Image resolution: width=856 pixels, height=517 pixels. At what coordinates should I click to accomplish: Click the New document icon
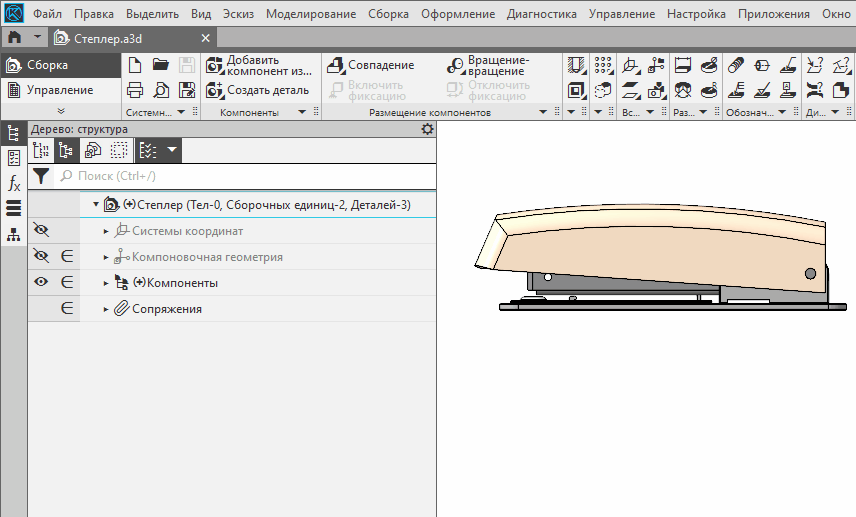pos(135,65)
